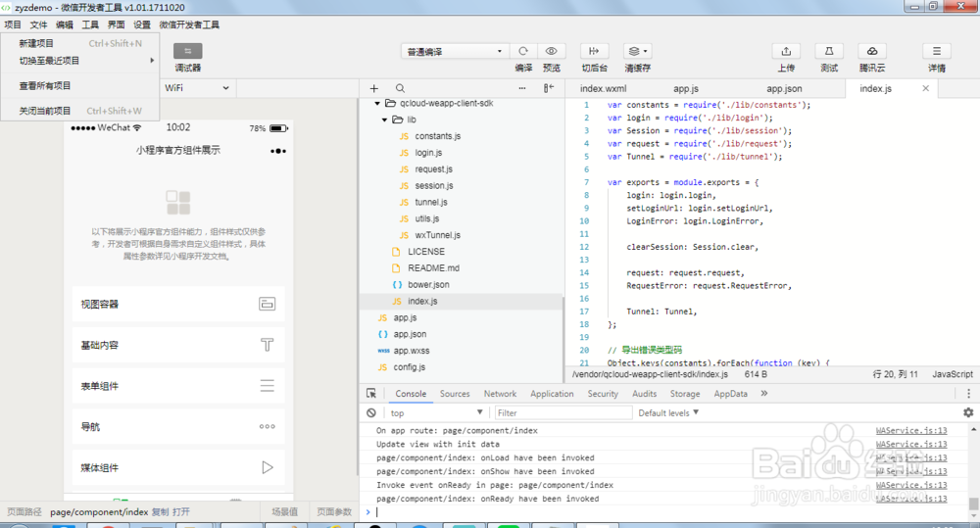Show more devtools tabs chevron
The height and width of the screenshot is (528, 980).
[x=763, y=394]
